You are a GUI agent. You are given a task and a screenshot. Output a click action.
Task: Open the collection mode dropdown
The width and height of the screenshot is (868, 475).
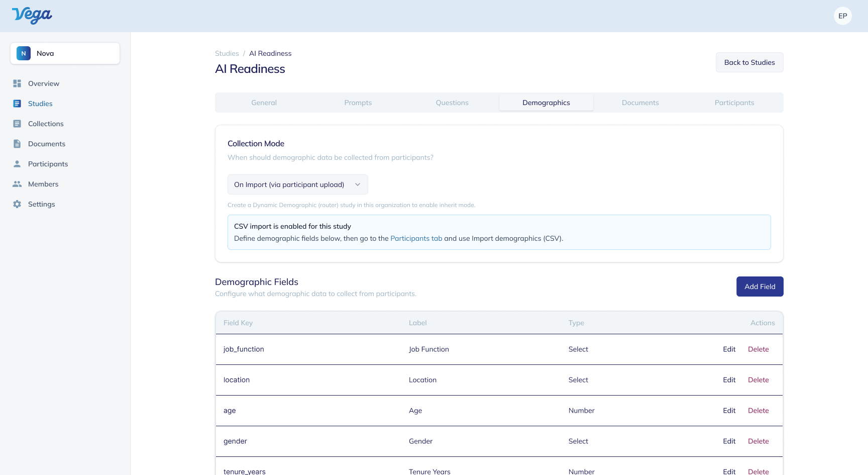298,184
